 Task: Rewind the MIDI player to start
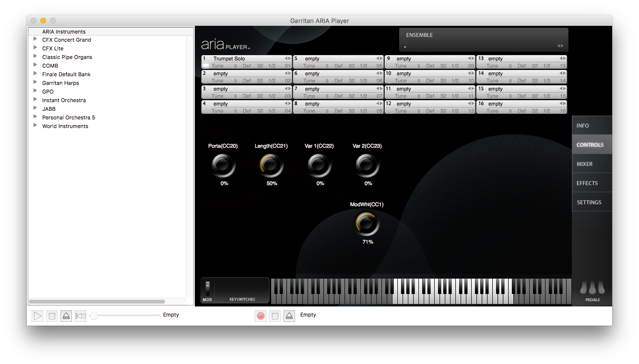[x=81, y=316]
